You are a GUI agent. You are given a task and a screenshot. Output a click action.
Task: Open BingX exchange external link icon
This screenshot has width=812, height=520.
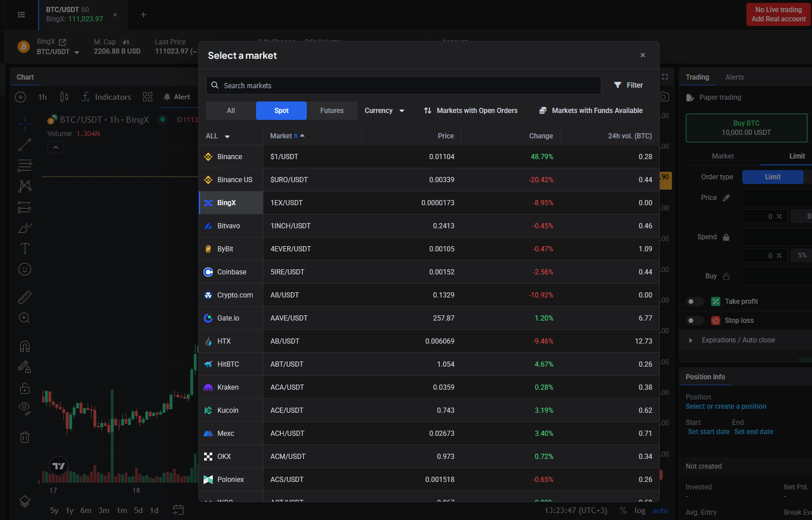coord(62,42)
